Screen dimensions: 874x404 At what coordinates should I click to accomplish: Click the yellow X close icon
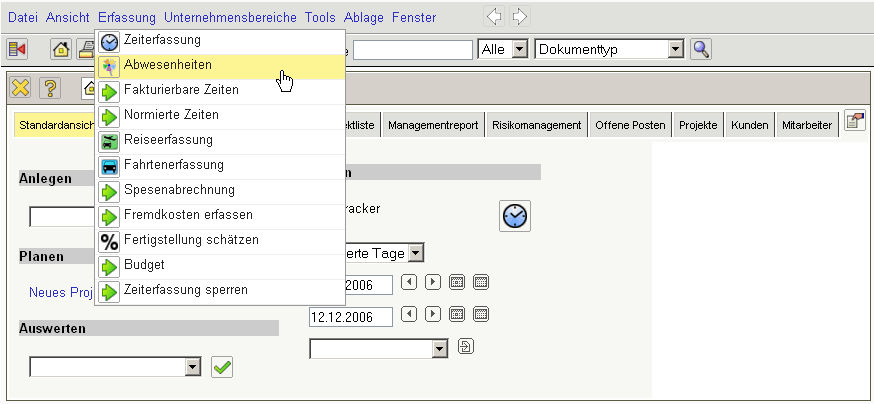(20, 88)
